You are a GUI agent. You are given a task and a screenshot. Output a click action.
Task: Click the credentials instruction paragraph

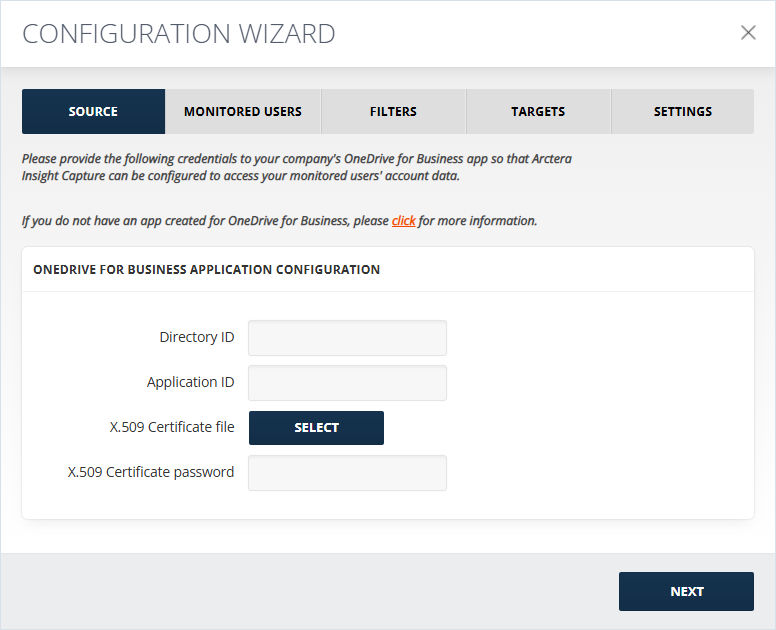[297, 167]
